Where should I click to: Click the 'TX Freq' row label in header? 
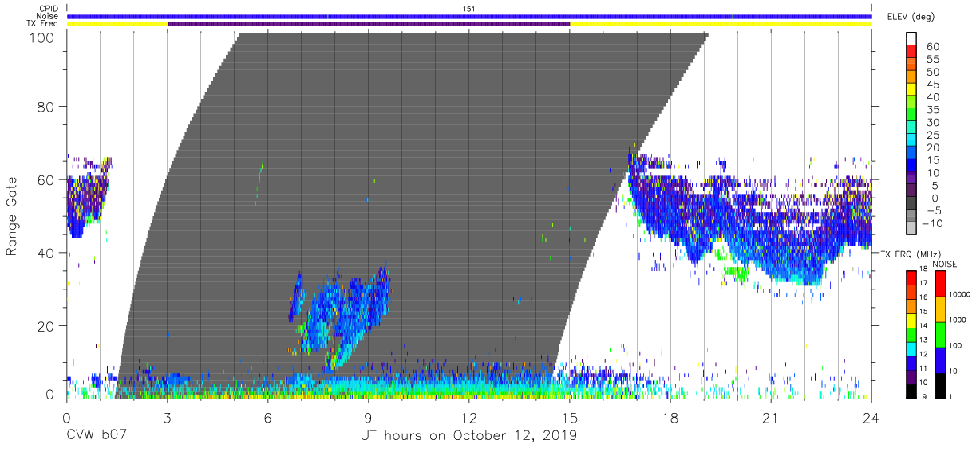44,24
